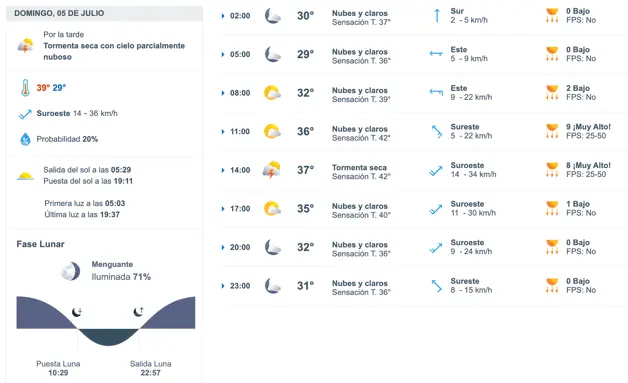
Task: Click the UV index icon for 11:00
Action: point(552,131)
